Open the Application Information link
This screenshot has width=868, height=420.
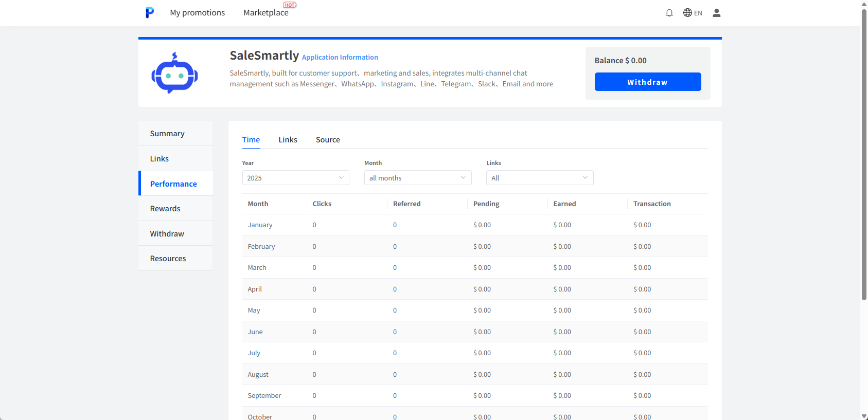point(340,58)
